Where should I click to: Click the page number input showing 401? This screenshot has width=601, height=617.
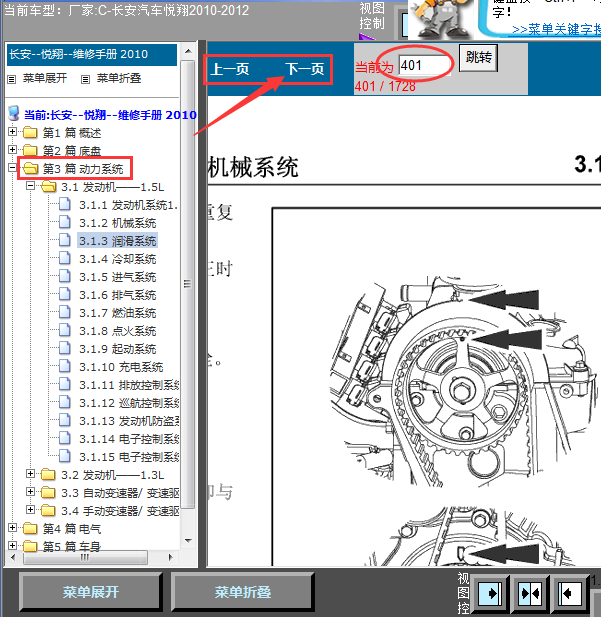click(424, 65)
